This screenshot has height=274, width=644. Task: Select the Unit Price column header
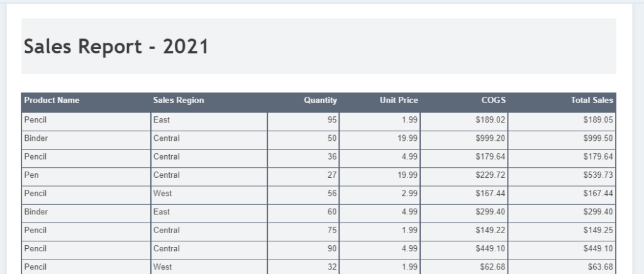coord(399,101)
